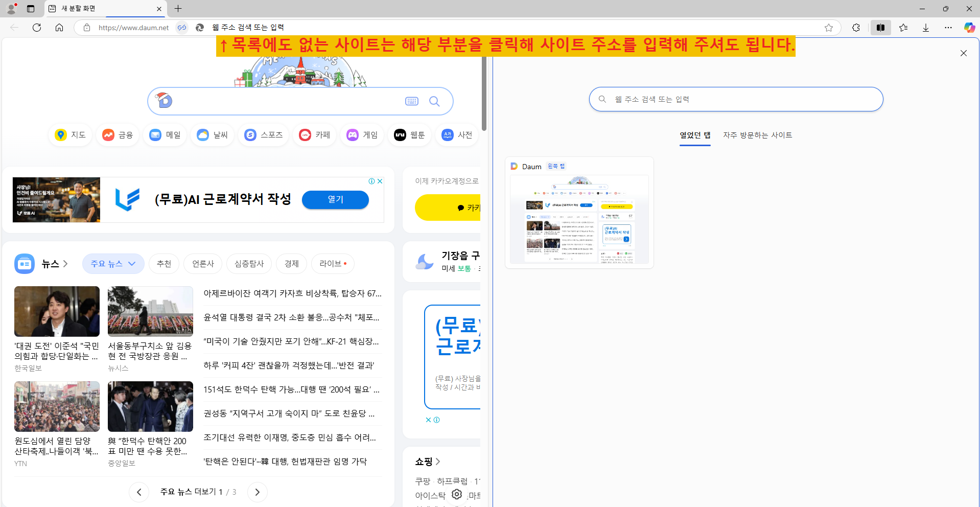Select the 심층탐사 news tab

tap(249, 264)
